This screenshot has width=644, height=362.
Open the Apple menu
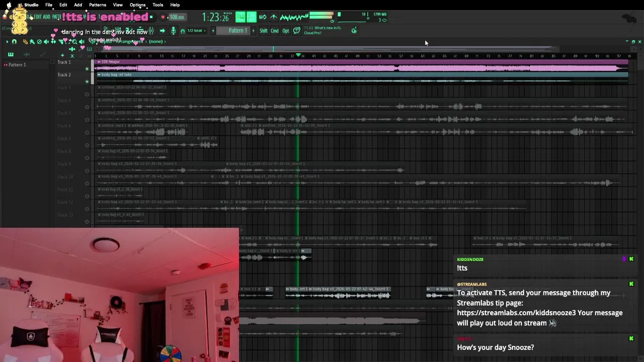(9, 5)
